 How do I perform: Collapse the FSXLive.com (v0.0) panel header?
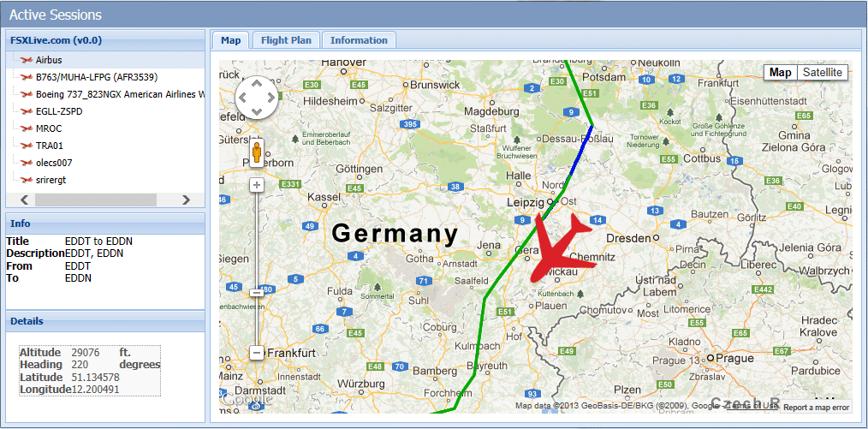tap(105, 40)
